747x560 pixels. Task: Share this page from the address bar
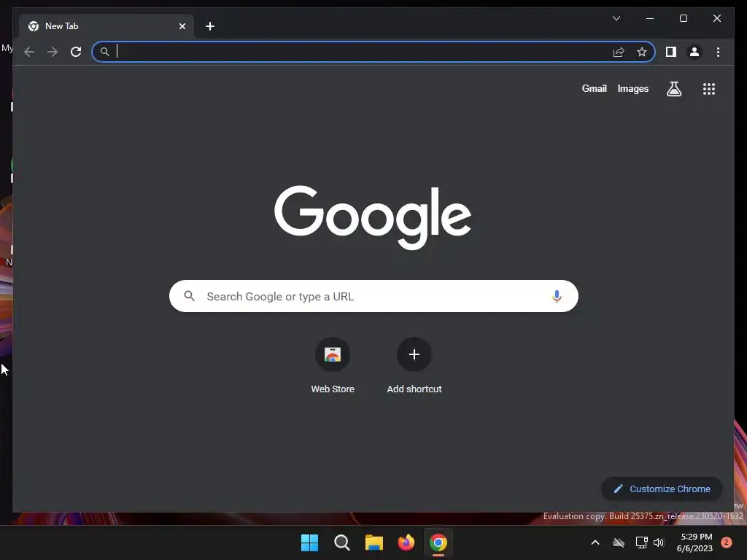[x=619, y=52]
